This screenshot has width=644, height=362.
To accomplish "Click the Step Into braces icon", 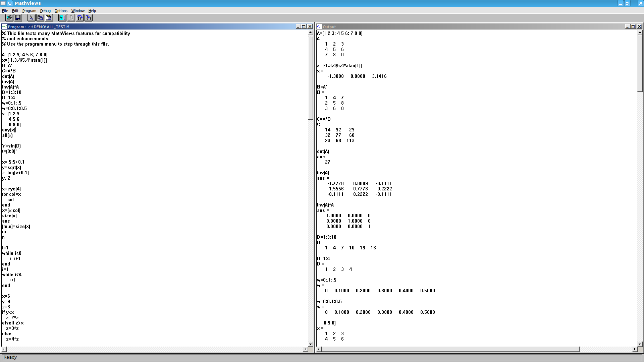I will coord(88,18).
